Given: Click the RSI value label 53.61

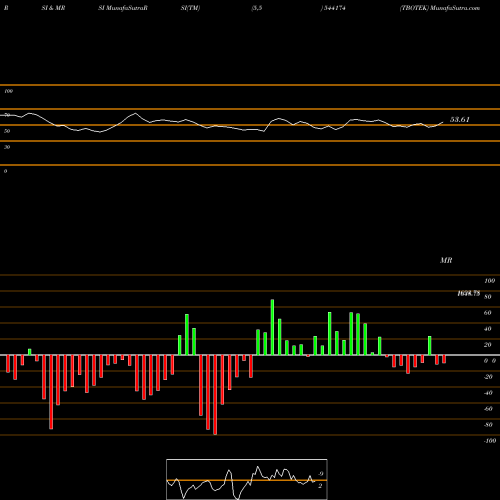Looking at the screenshot, I should (x=460, y=120).
